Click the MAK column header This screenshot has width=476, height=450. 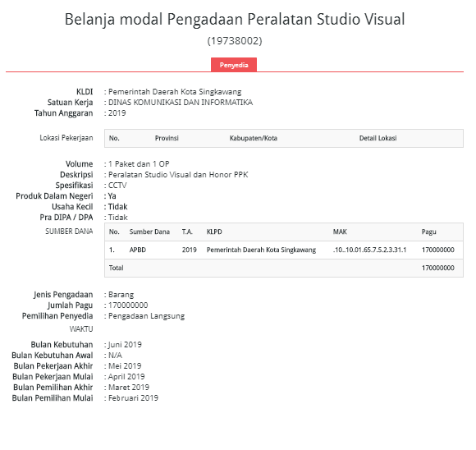pyautogui.click(x=340, y=232)
